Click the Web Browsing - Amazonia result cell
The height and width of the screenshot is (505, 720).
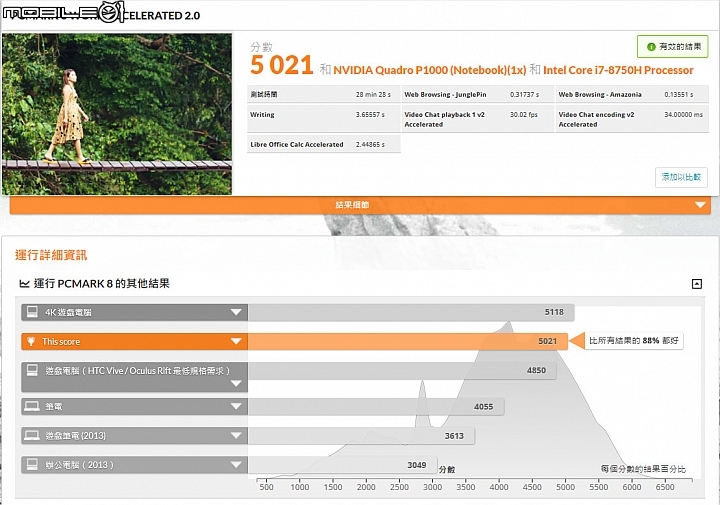[632, 95]
